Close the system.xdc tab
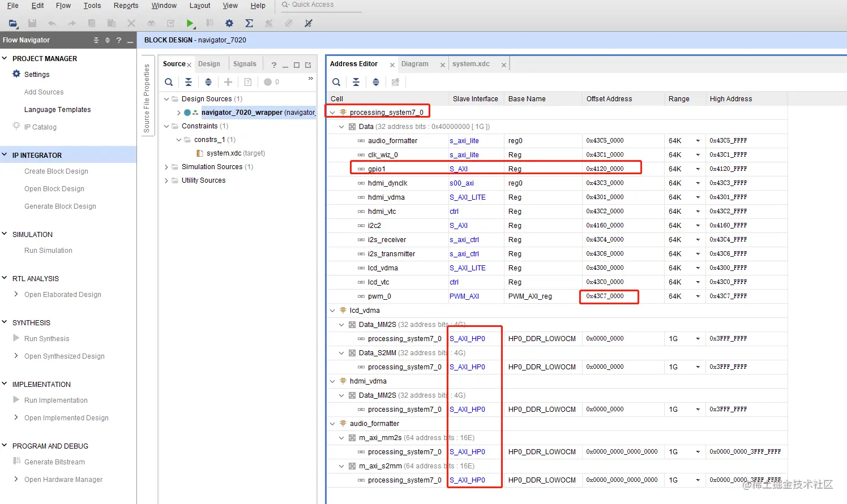 503,65
